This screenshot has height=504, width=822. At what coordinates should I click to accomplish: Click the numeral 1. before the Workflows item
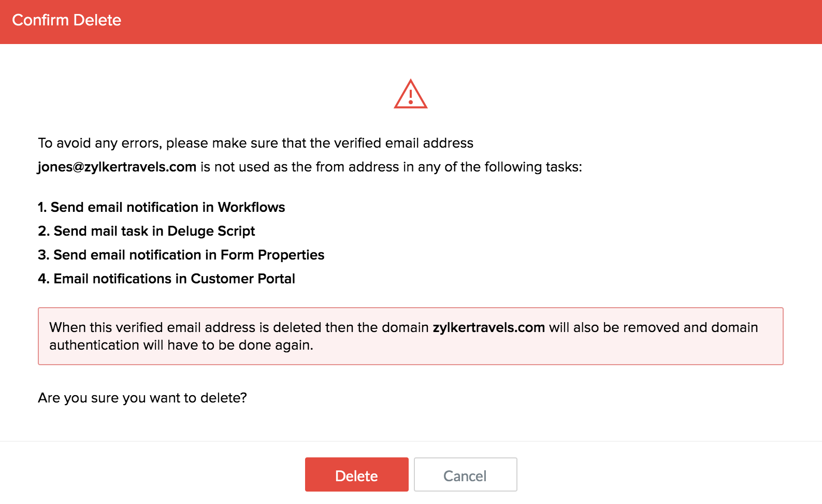click(42, 207)
